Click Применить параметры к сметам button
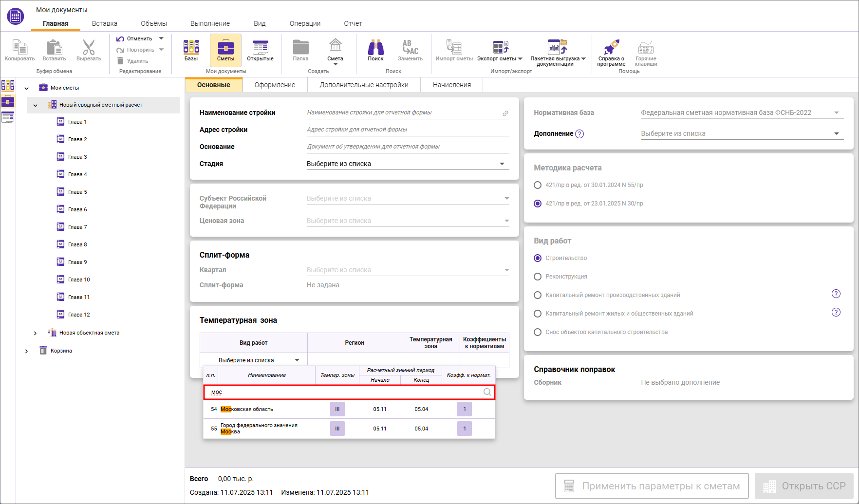The width and height of the screenshot is (859, 504). pyautogui.click(x=652, y=486)
